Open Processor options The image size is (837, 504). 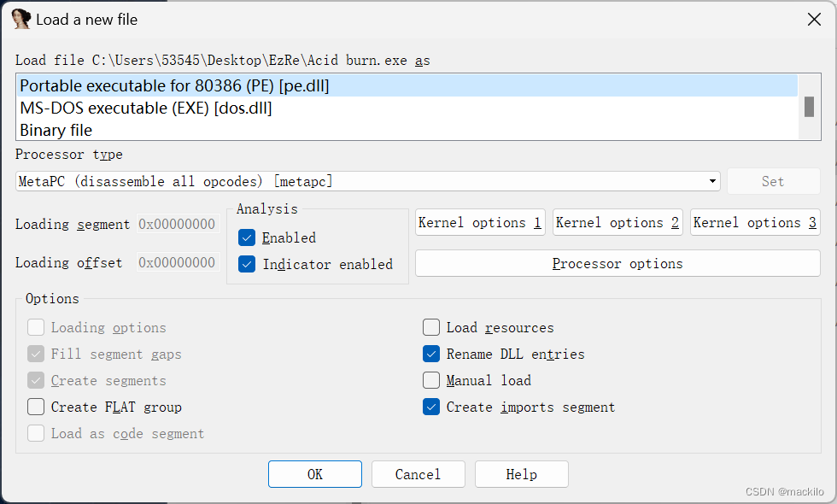[x=618, y=263]
